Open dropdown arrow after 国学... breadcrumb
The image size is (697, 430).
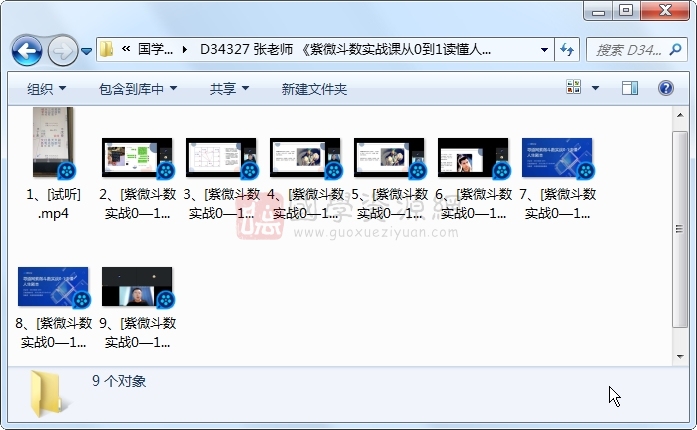pos(185,49)
